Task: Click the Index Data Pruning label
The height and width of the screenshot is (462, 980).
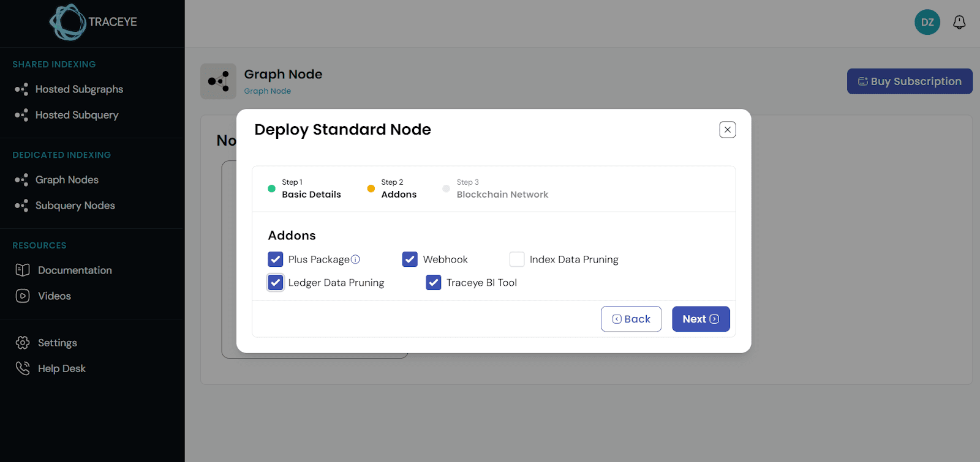Action: [x=574, y=259]
